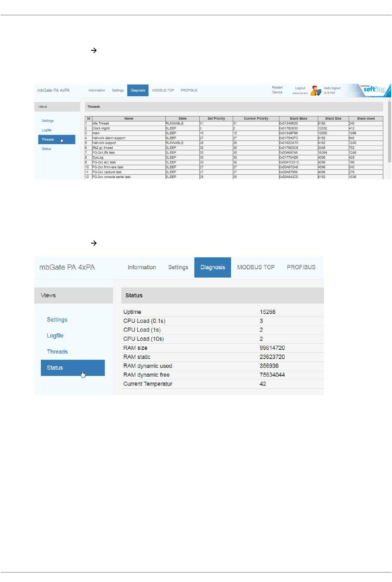Image resolution: width=392 pixels, height=582 pixels.
Task: Select the Settings top tab on Threads page
Action: 118,90
